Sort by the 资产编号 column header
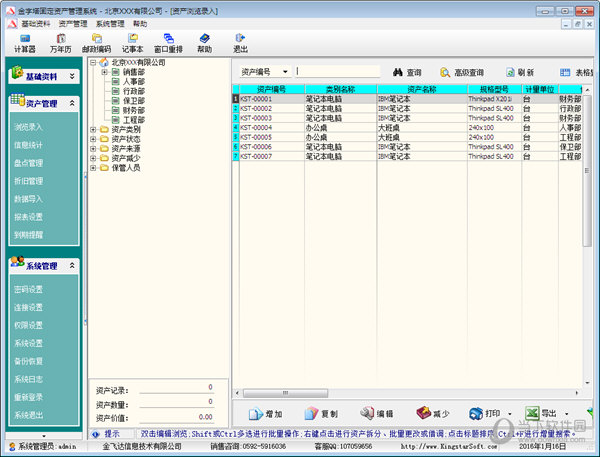The width and height of the screenshot is (600, 457). coord(272,89)
